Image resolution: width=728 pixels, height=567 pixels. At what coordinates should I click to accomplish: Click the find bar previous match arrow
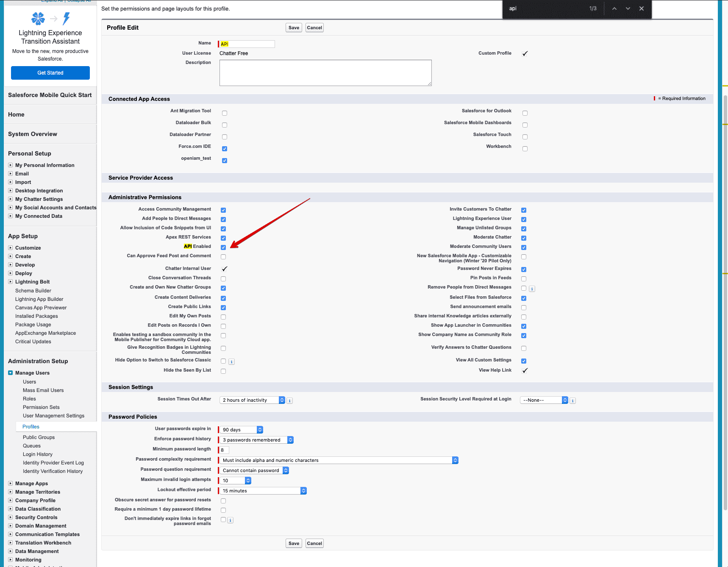pos(614,8)
